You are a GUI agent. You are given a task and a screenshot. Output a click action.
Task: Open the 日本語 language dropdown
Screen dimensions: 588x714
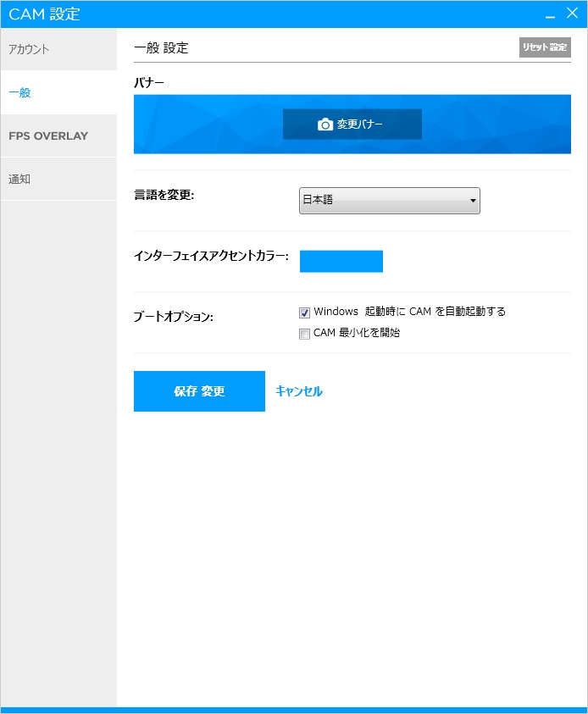[x=390, y=201]
